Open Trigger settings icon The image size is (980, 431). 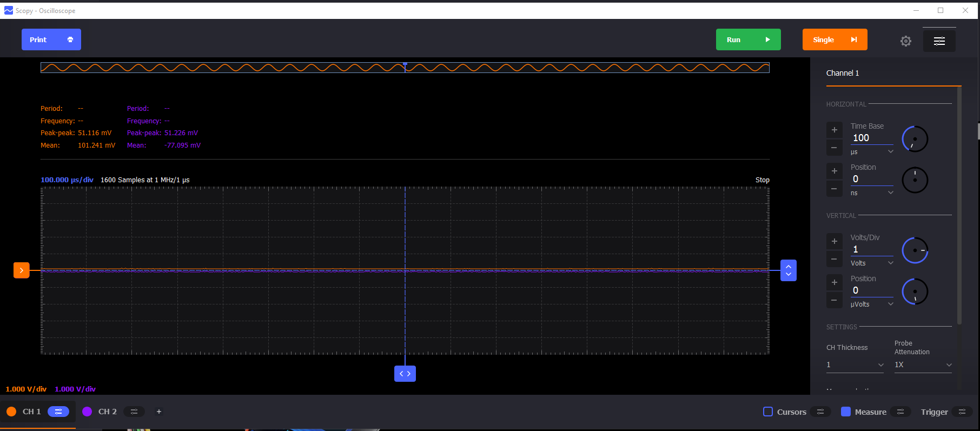coord(962,412)
